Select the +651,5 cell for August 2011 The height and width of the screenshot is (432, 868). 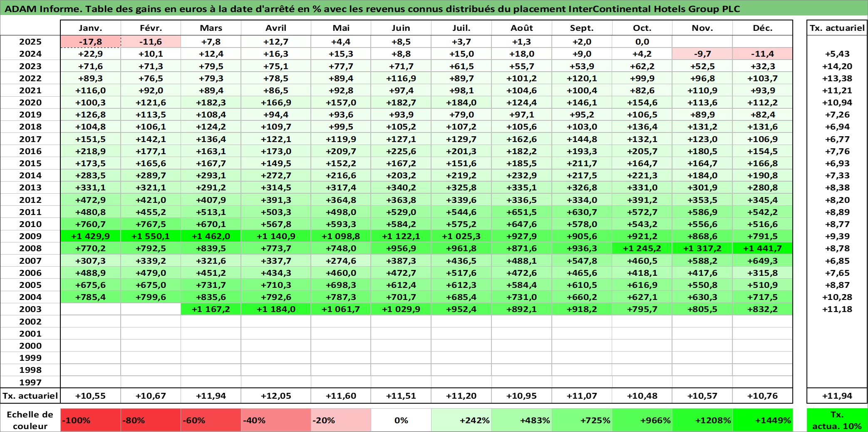click(x=522, y=212)
